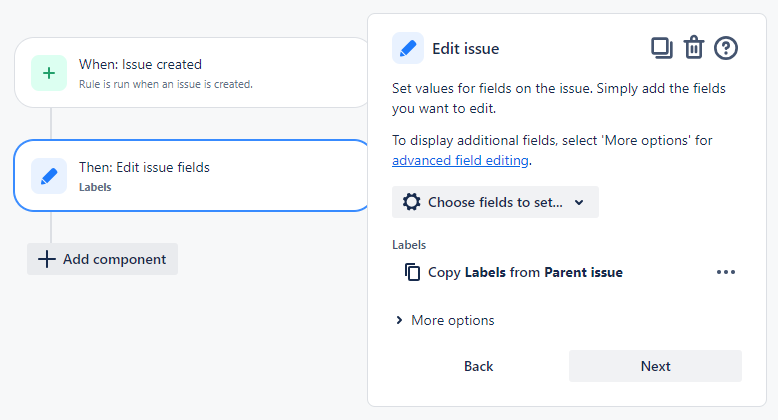Click the pencil icon on the action card
The image size is (778, 420).
pyautogui.click(x=49, y=175)
